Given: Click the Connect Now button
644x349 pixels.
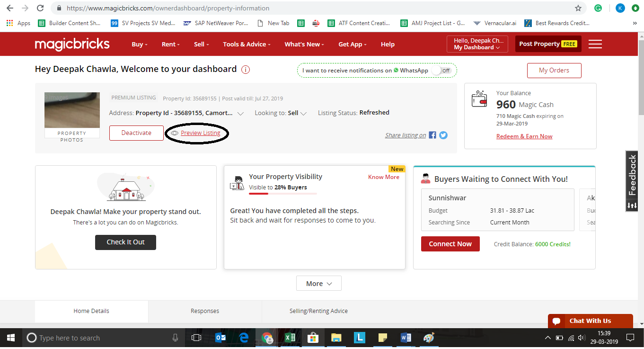Looking at the screenshot, I should tap(450, 244).
